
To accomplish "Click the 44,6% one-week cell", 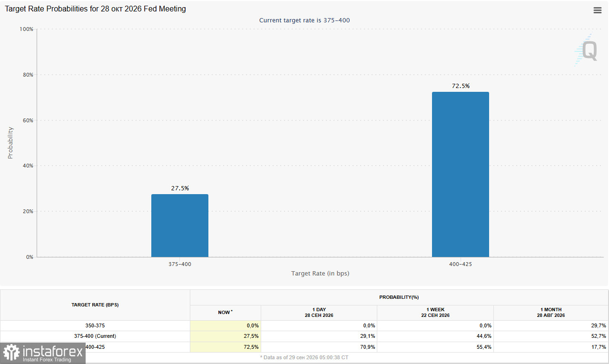I will click(x=435, y=336).
